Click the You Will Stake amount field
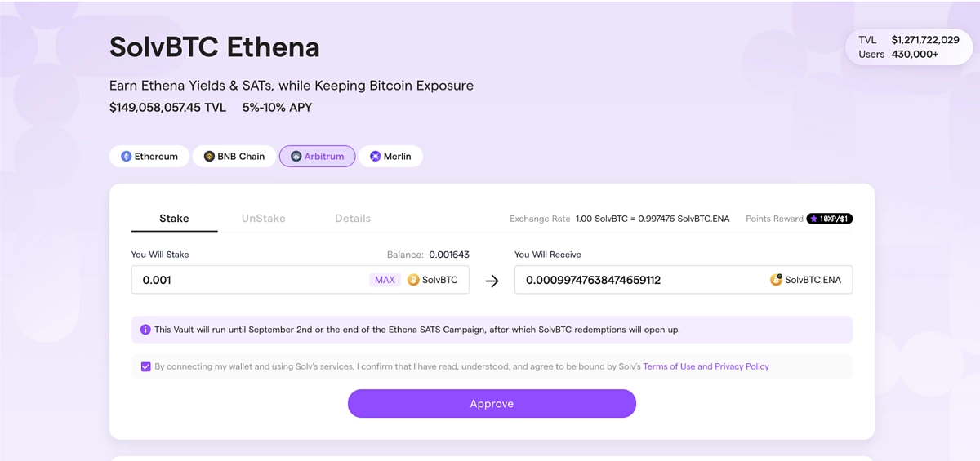 [x=301, y=280]
